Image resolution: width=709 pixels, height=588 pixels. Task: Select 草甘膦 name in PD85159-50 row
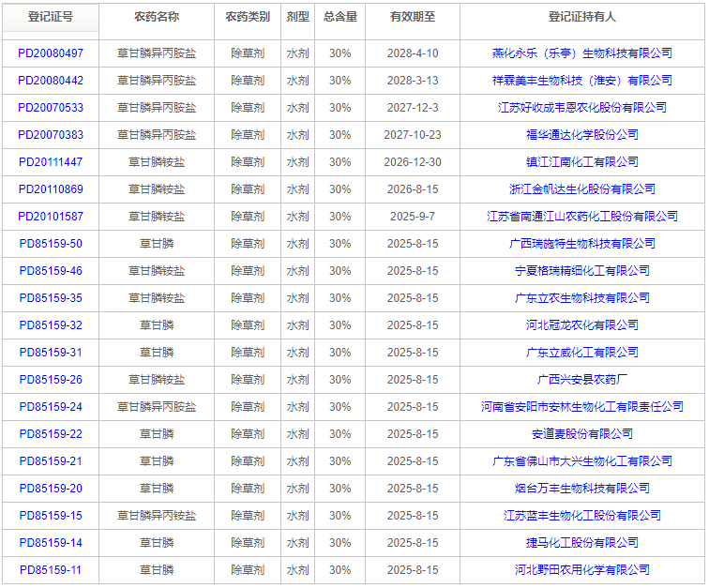coord(157,244)
